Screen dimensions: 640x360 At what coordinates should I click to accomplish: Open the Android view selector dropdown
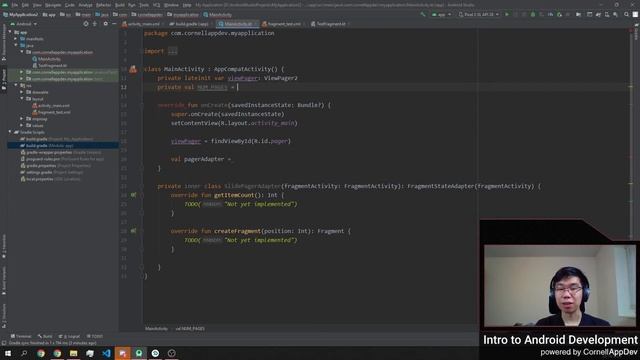24,24
